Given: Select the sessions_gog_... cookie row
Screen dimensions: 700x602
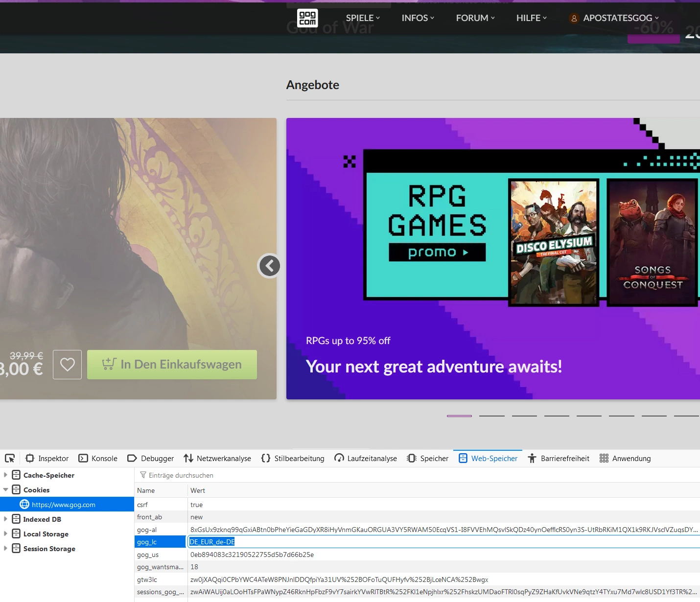Looking at the screenshot, I should 417,592.
